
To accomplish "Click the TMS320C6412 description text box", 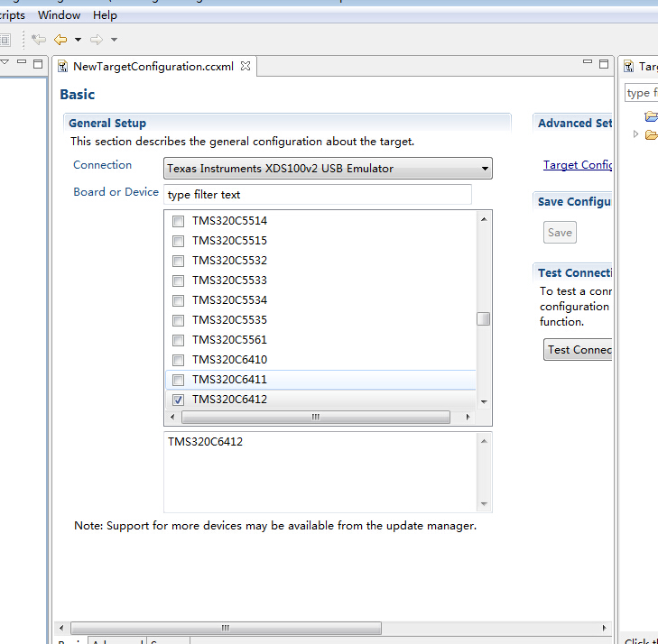I will coord(321,472).
